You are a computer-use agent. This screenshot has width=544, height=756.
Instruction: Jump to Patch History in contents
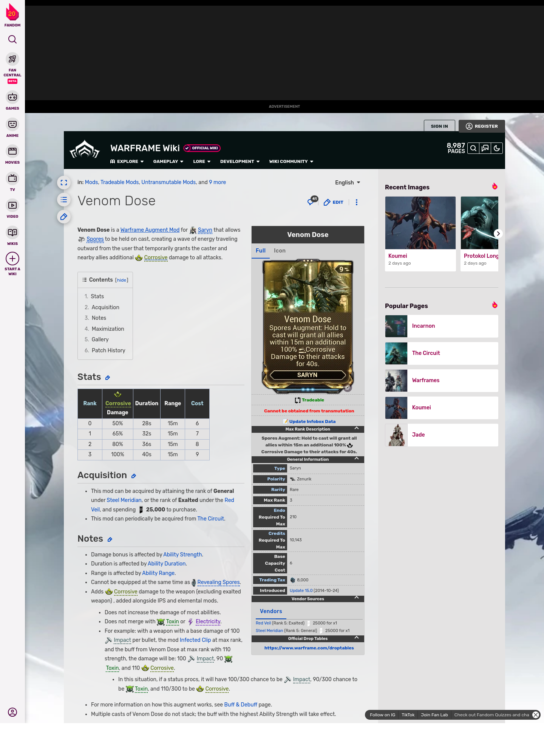click(x=108, y=350)
